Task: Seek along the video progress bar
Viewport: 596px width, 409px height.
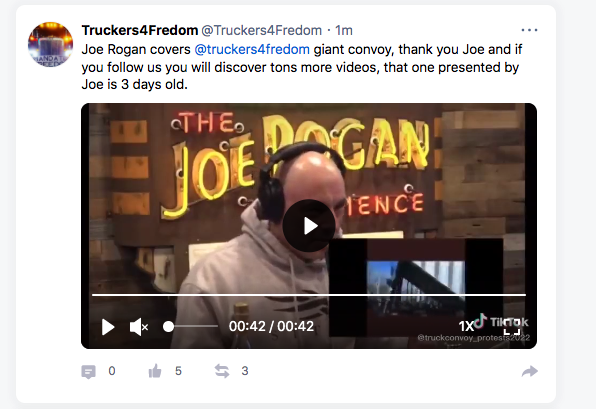Action: coord(309,295)
